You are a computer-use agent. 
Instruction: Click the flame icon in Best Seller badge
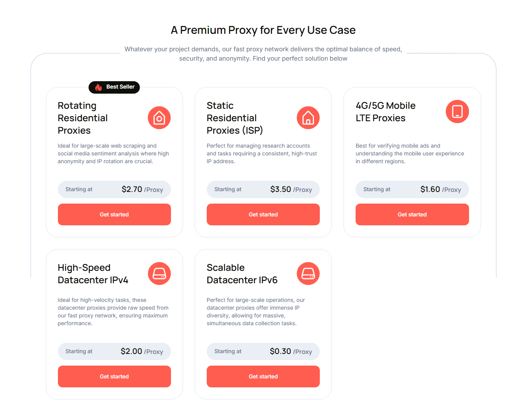coord(99,87)
